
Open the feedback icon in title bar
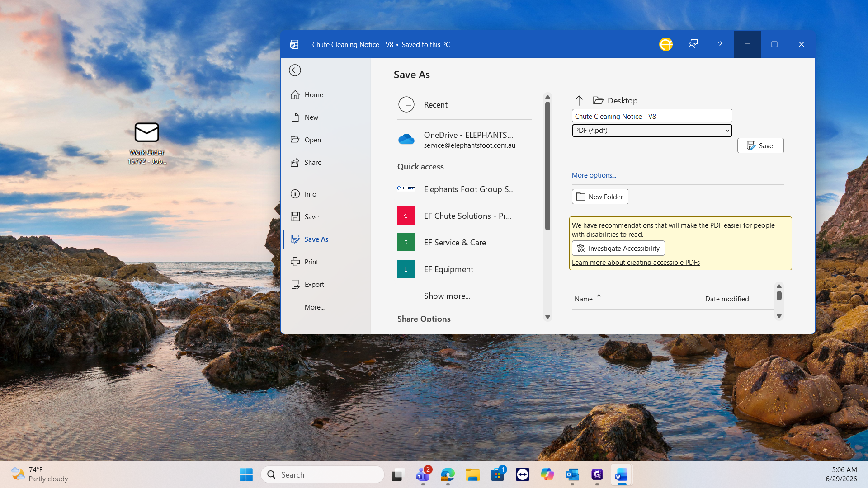click(x=693, y=44)
